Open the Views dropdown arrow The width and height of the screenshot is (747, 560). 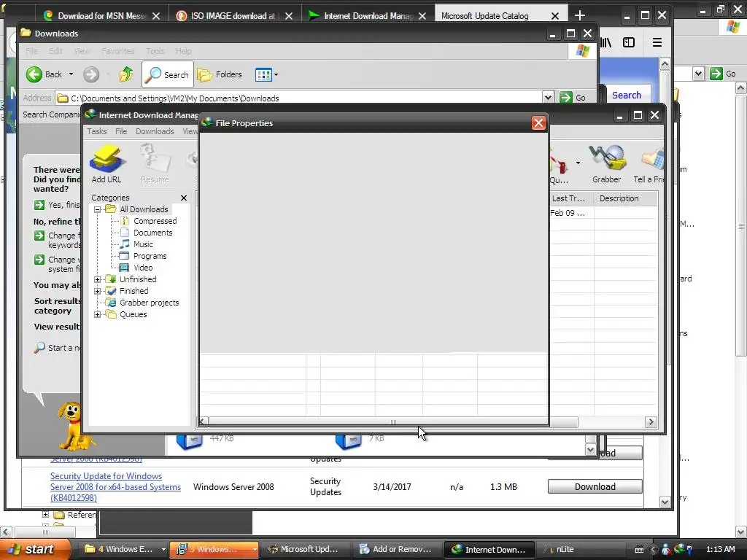pos(276,74)
